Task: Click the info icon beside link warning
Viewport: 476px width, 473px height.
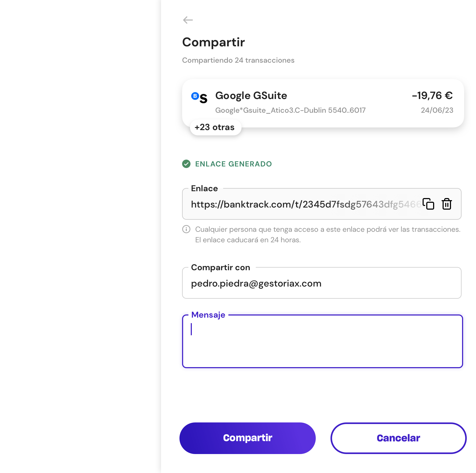Action: click(186, 229)
